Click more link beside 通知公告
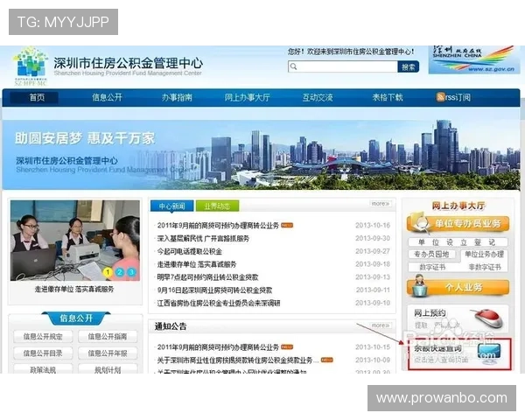Viewport: 525px width, 420px height. click(x=381, y=325)
